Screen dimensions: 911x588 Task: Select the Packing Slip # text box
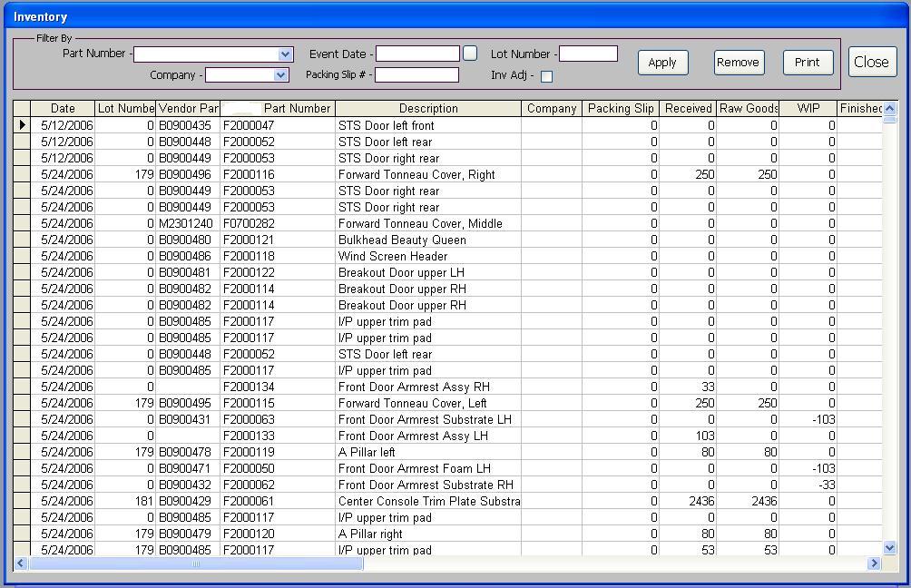(x=416, y=75)
